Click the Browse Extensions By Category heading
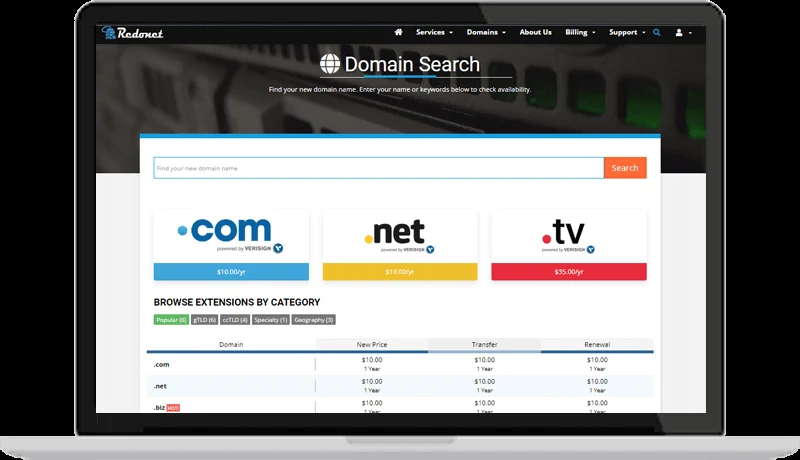The width and height of the screenshot is (800, 460). (237, 302)
